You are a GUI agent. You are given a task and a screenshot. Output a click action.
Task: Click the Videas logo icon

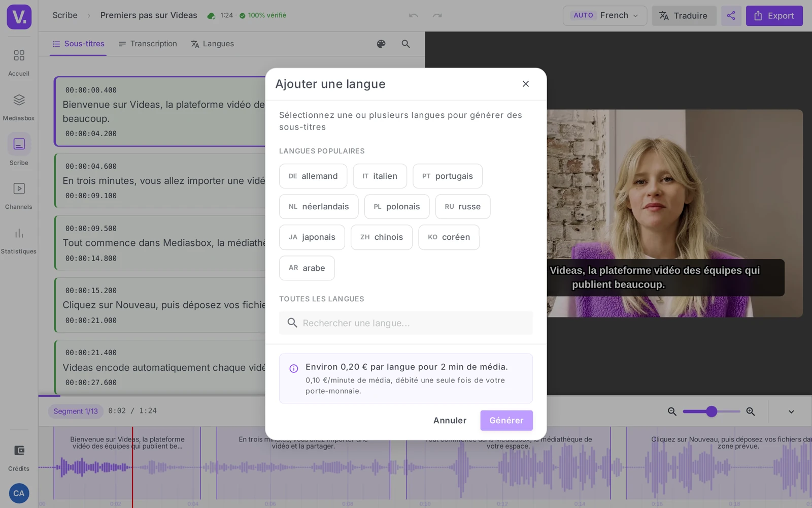click(x=19, y=17)
